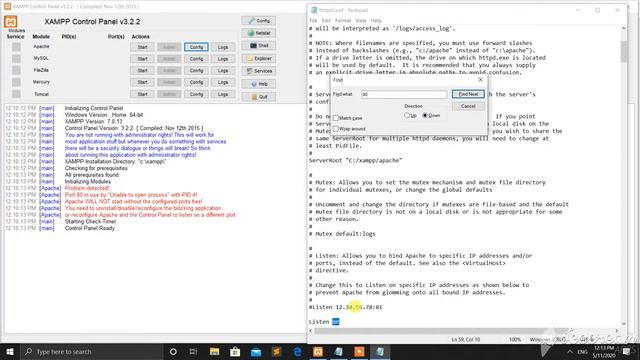Open Task View on taskbar
This screenshot has width=640, height=360.
click(x=193, y=351)
